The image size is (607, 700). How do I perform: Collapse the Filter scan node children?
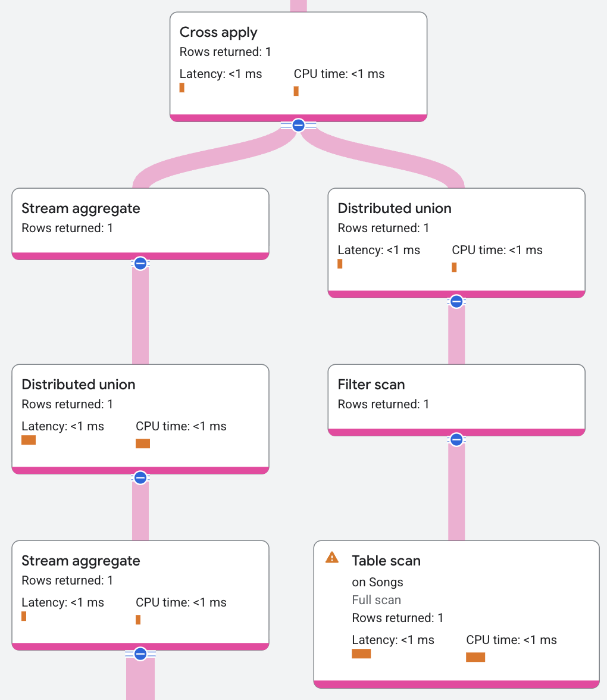456,439
